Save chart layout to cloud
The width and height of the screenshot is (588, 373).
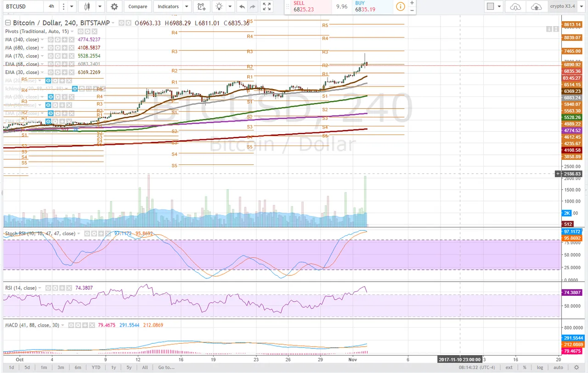[536, 6]
